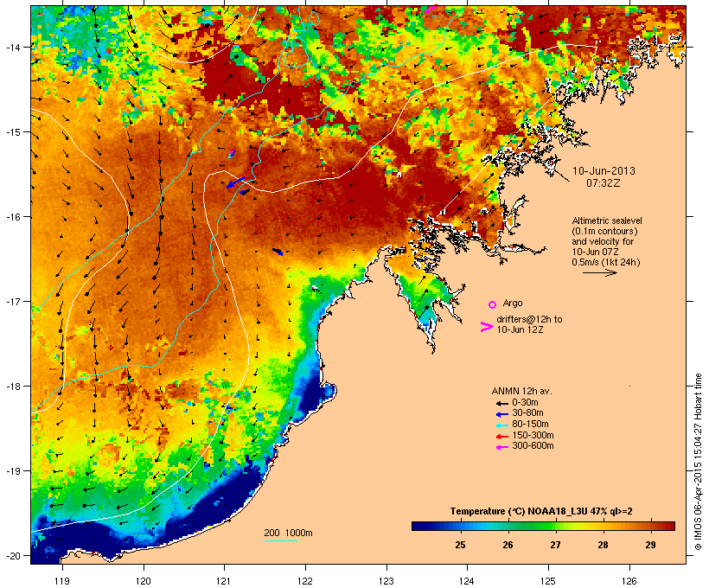Click latitude axis label '-20'
Screen dimensions: 709x588
click(x=12, y=556)
